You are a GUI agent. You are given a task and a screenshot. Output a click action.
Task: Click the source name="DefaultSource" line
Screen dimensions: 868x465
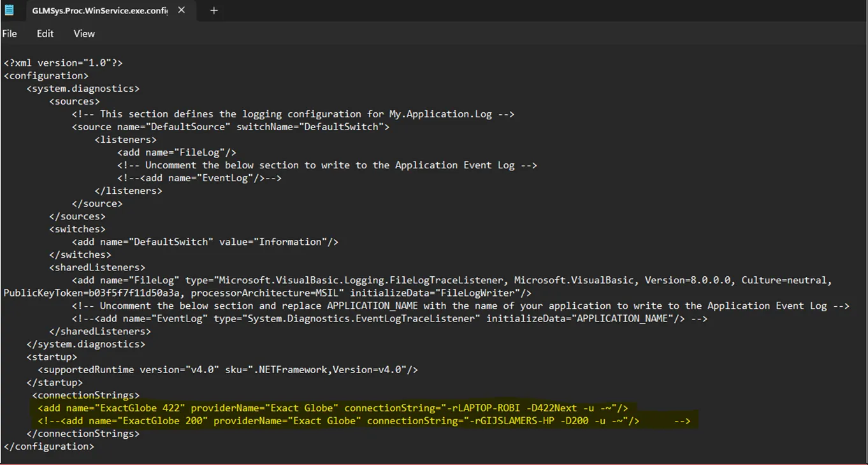tap(230, 127)
